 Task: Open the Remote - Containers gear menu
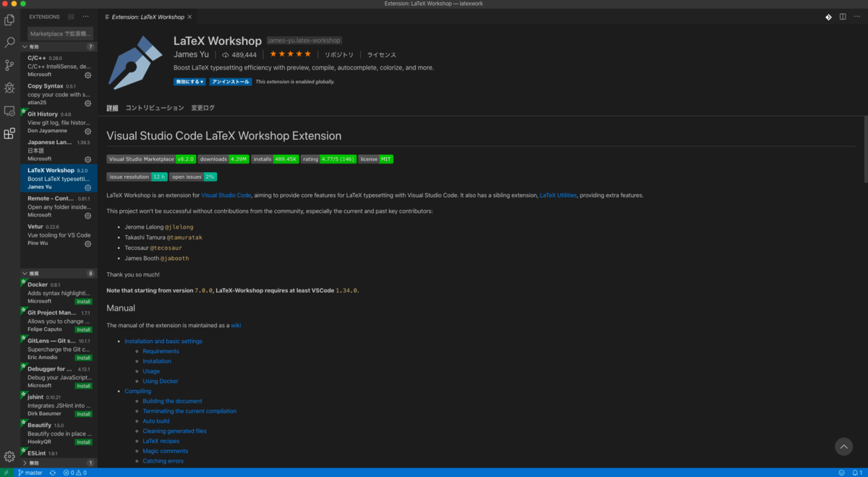88,216
